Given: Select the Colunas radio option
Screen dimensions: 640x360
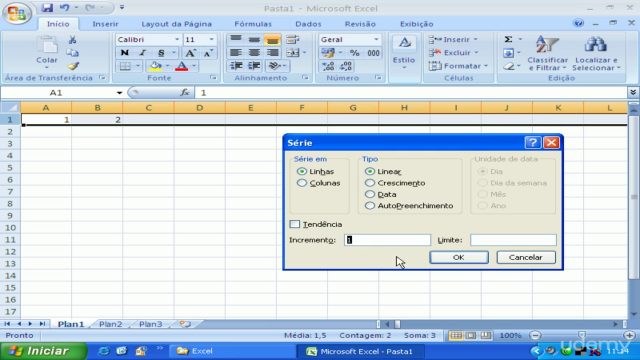Looking at the screenshot, I should [302, 183].
